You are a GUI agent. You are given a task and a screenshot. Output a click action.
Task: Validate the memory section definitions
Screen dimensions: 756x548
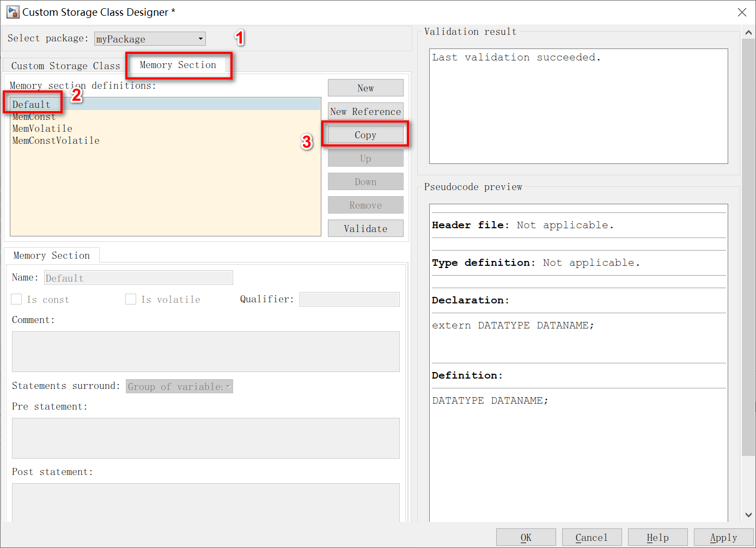(365, 228)
